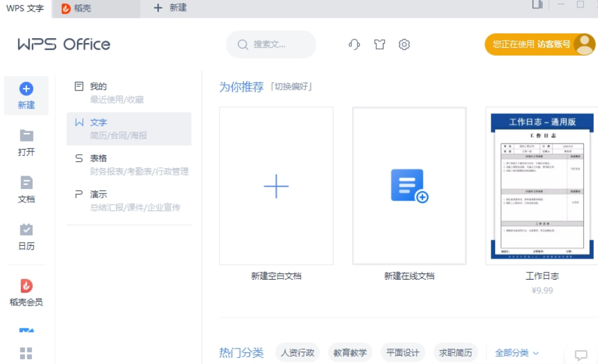This screenshot has width=598, height=364.
Task: Click the feedback chat bubble icon
Action: point(581,355)
